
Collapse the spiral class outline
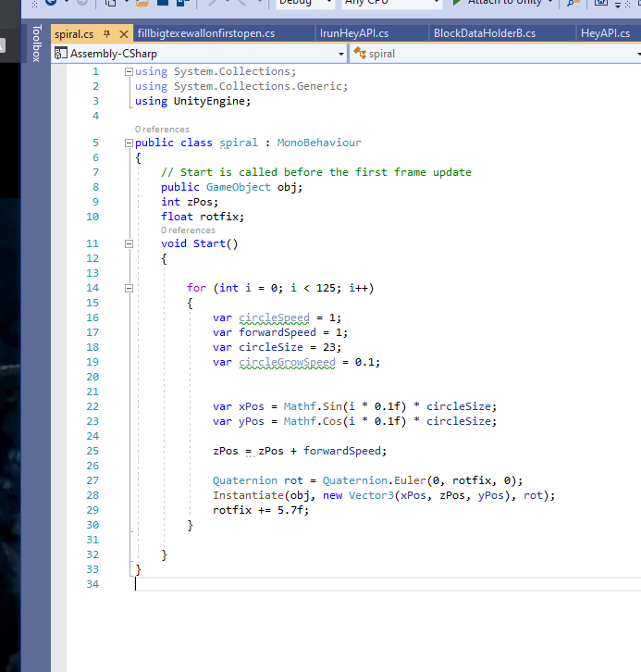129,143
